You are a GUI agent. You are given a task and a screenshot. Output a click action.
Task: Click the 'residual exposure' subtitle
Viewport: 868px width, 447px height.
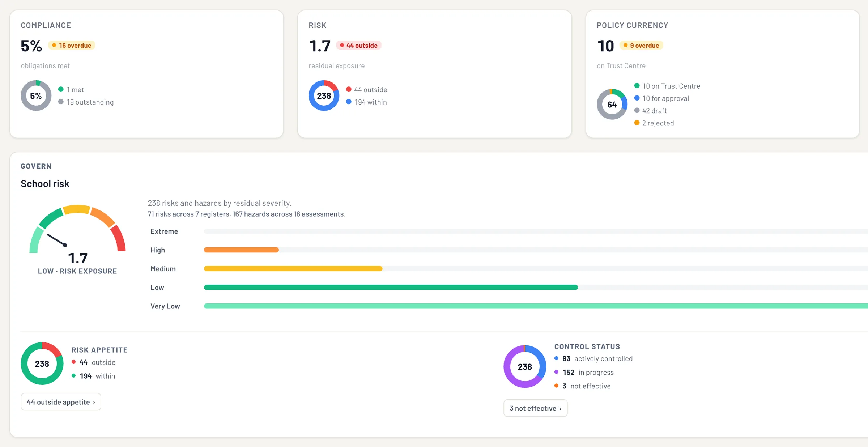pyautogui.click(x=336, y=65)
